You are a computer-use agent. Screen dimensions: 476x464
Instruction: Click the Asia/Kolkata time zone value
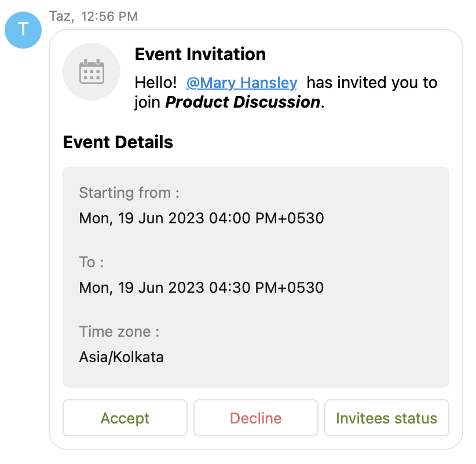121,357
